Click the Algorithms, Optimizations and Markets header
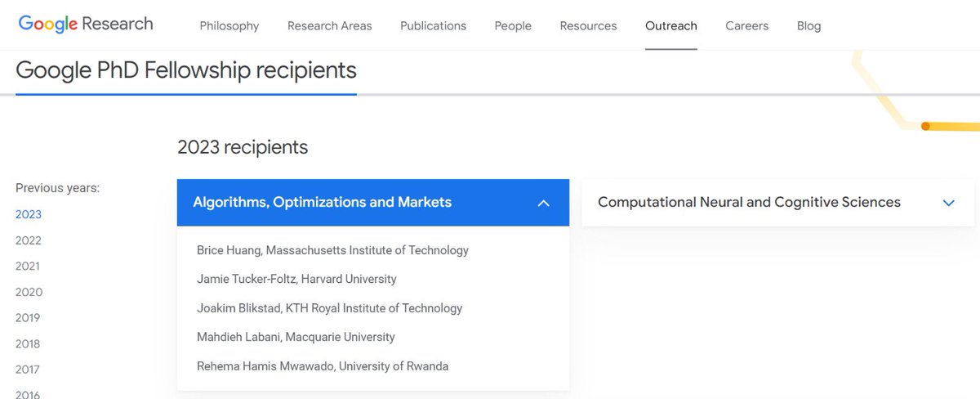 pyautogui.click(x=373, y=203)
